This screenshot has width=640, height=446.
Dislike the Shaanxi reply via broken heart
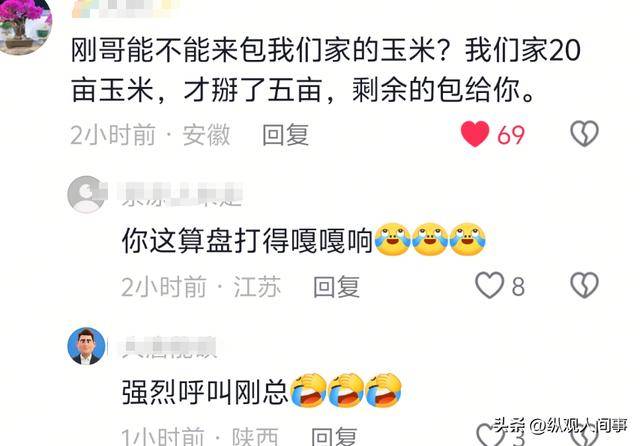(584, 436)
